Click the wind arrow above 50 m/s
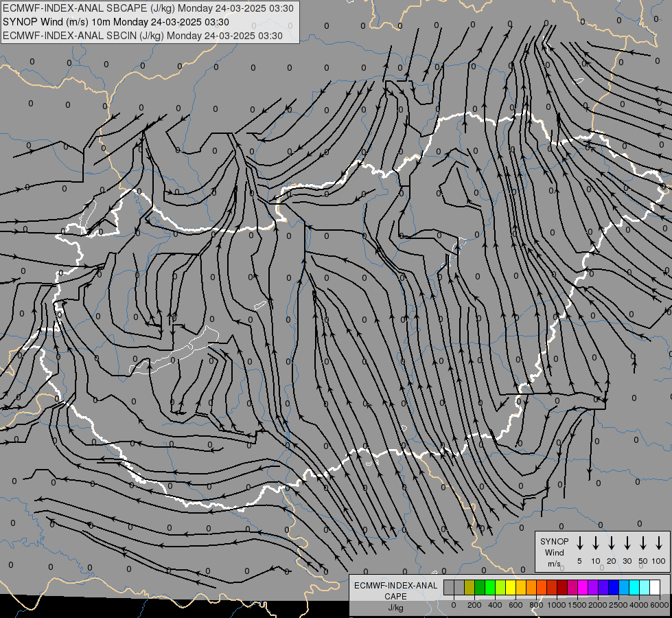 643,543
